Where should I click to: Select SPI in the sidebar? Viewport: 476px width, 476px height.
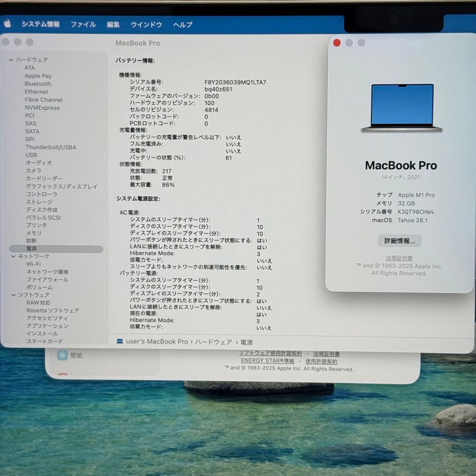[x=30, y=139]
